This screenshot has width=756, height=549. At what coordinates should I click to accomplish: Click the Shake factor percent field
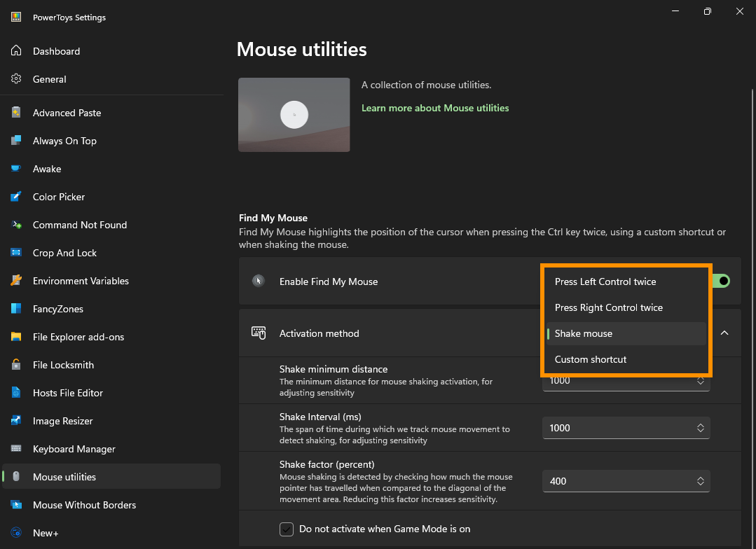pyautogui.click(x=626, y=480)
